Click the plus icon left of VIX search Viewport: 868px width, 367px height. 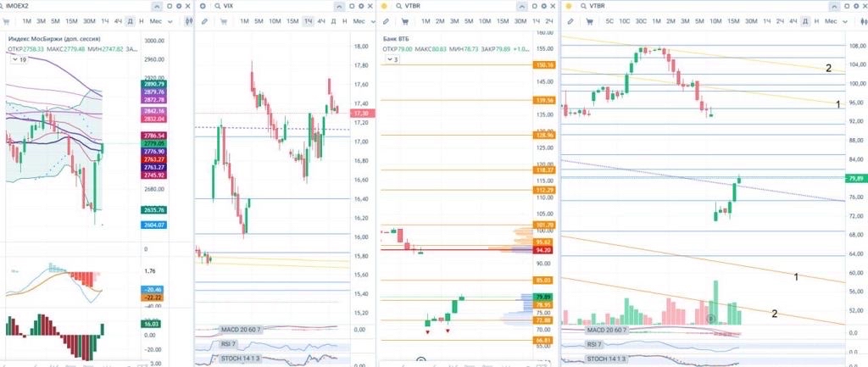[203, 6]
